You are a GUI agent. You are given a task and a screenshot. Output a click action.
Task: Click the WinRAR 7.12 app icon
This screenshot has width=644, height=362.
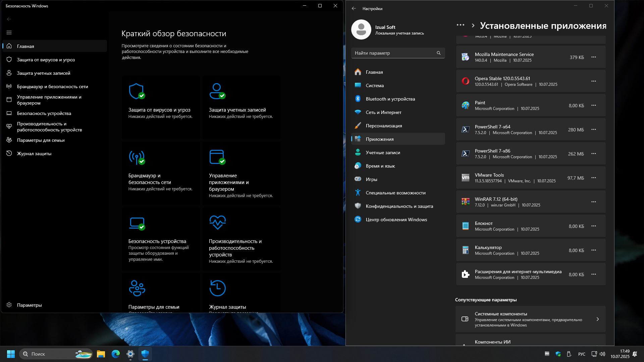[x=465, y=202]
